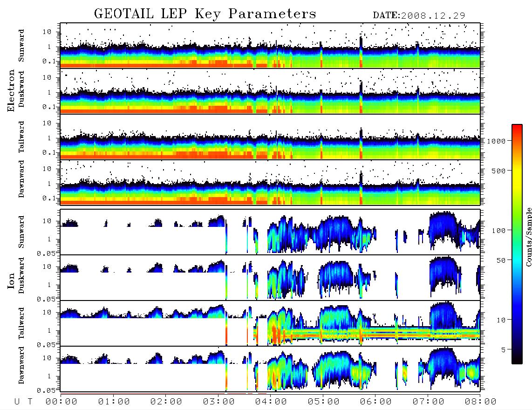
Task: Click the 00:00 time tick label
Action: click(61, 402)
